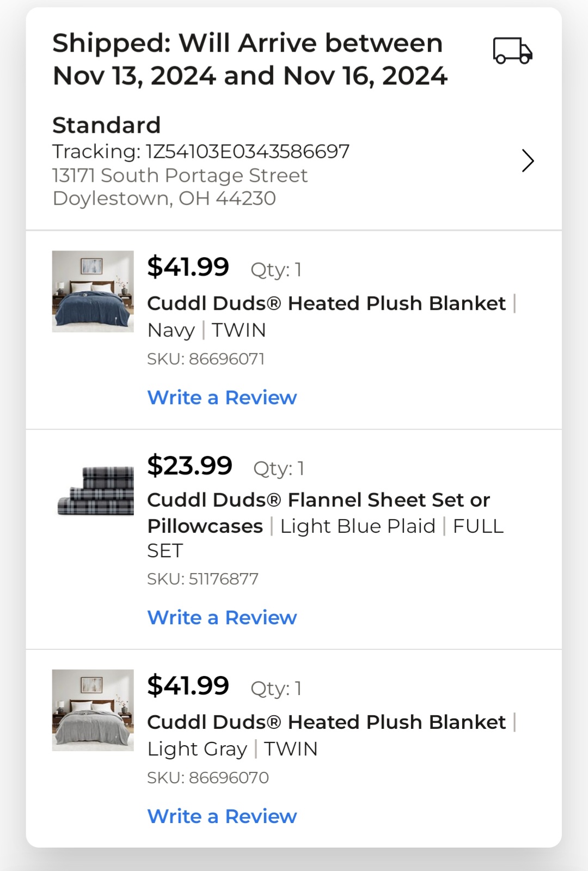Tap the Standard shipping method label
This screenshot has width=588, height=871.
pos(107,125)
